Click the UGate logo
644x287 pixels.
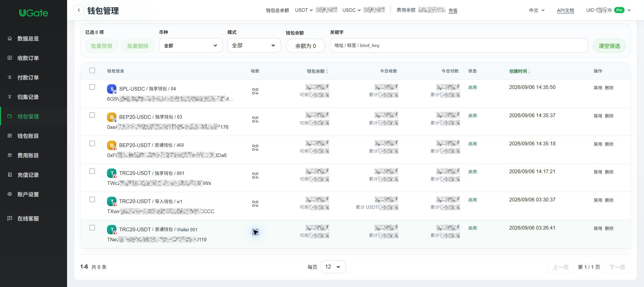coord(34,13)
